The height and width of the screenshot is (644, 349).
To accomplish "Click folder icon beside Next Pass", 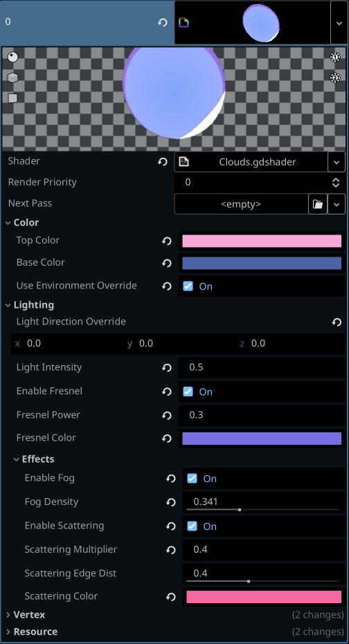I will point(318,204).
